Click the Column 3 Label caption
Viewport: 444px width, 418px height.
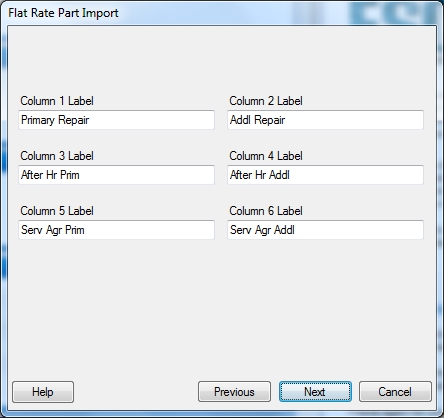click(x=57, y=156)
